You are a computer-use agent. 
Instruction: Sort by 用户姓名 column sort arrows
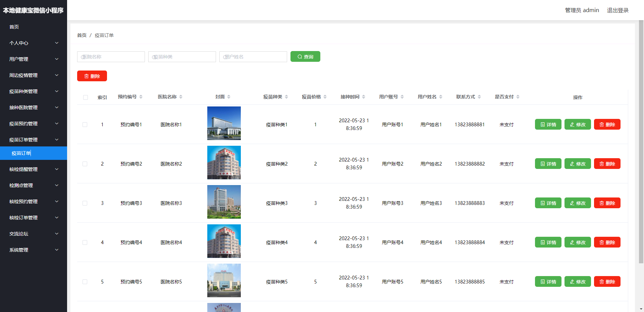pyautogui.click(x=441, y=97)
